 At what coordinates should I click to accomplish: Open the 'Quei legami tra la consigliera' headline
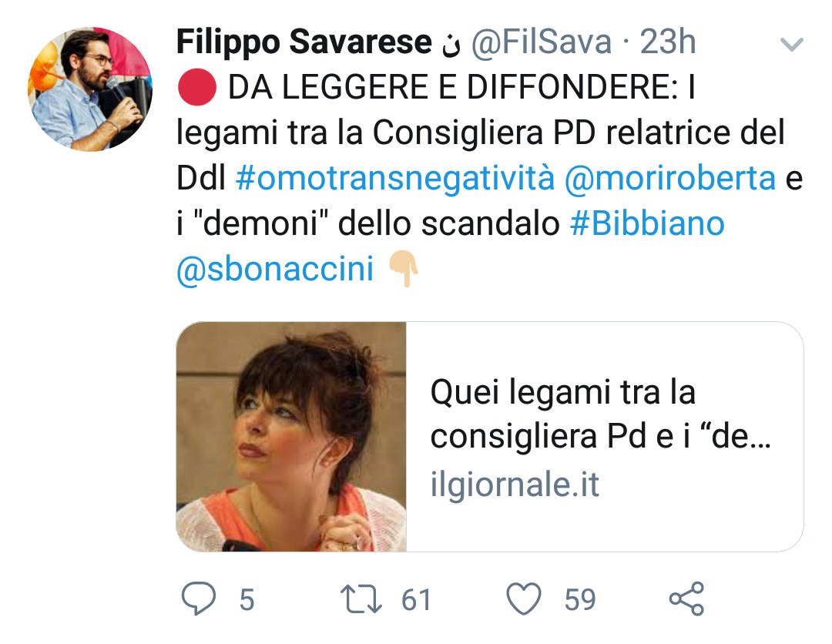(x=600, y=414)
